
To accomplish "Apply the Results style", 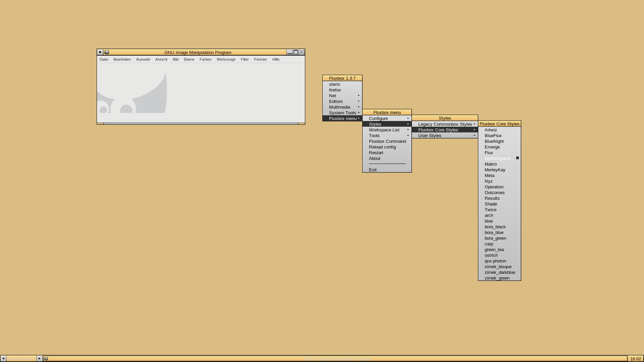I will tap(499, 198).
